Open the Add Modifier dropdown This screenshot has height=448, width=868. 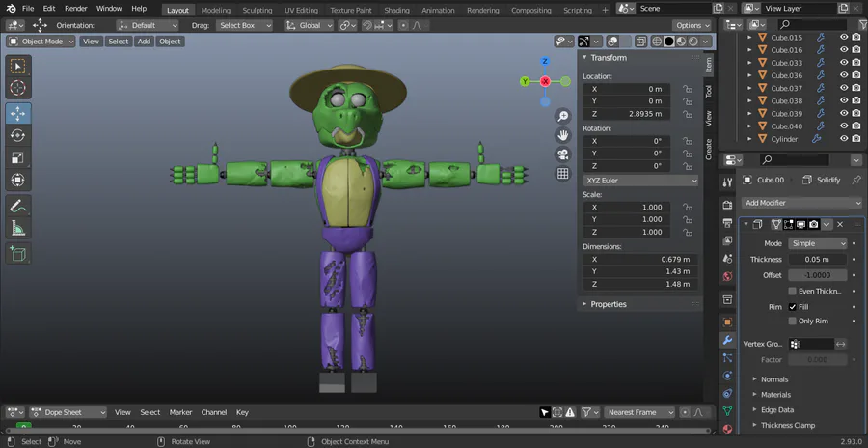(801, 203)
